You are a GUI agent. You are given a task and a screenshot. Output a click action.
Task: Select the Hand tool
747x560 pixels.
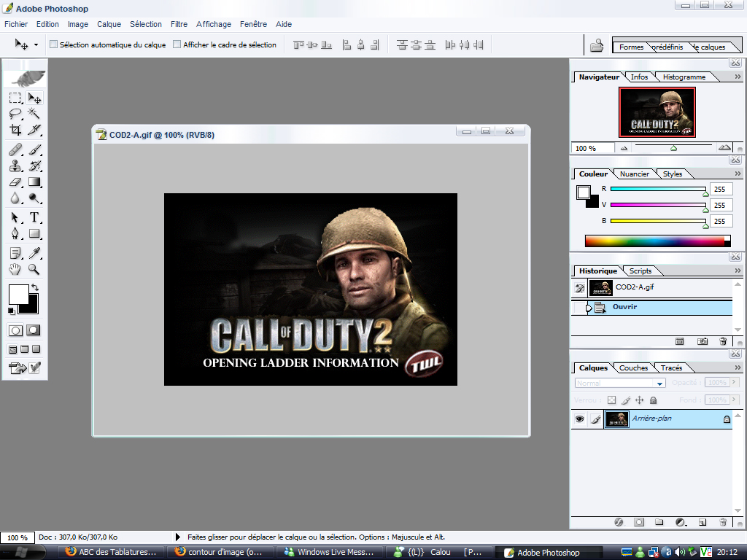(15, 269)
